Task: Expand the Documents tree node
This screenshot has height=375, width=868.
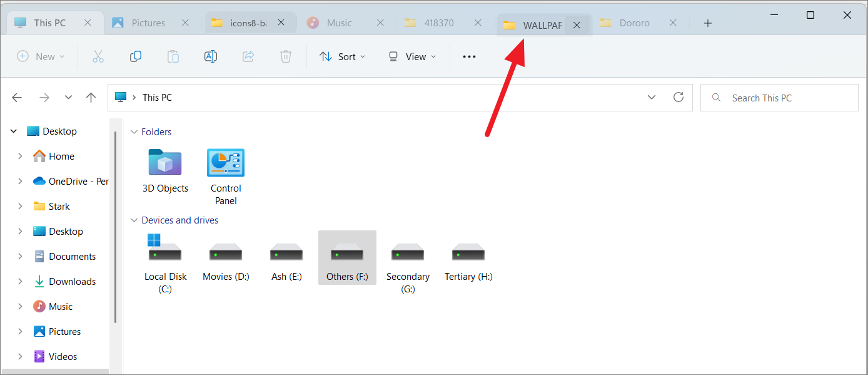Action: [x=20, y=257]
